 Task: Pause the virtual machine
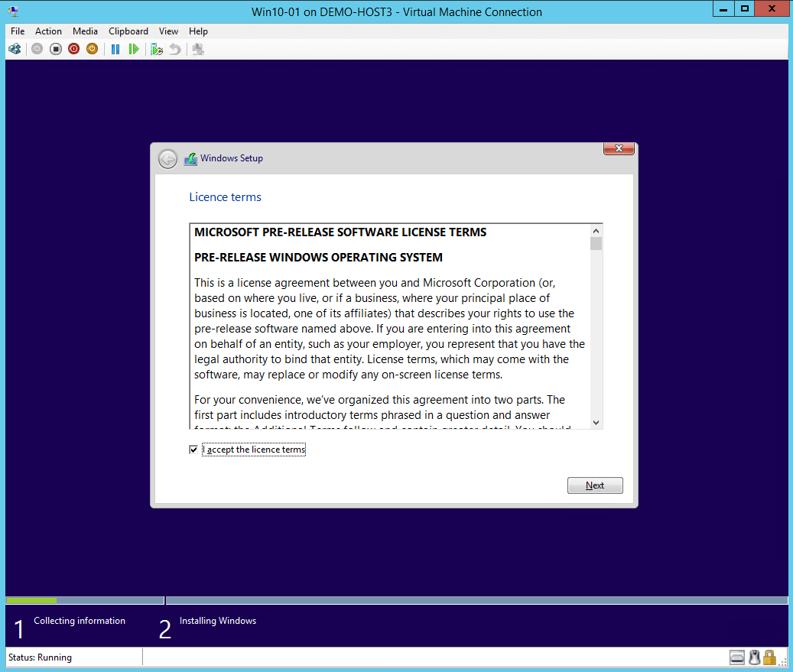[x=115, y=49]
